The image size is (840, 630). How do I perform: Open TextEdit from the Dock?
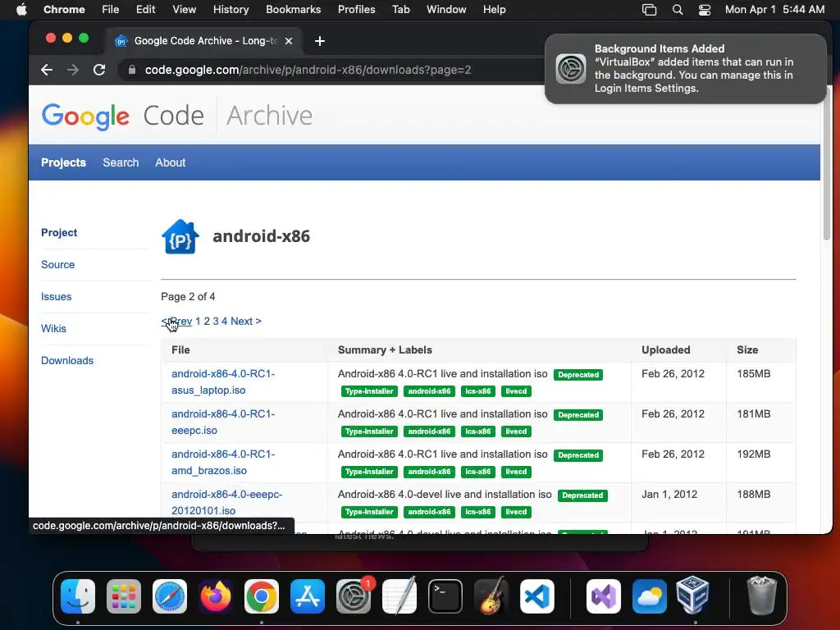coord(399,596)
